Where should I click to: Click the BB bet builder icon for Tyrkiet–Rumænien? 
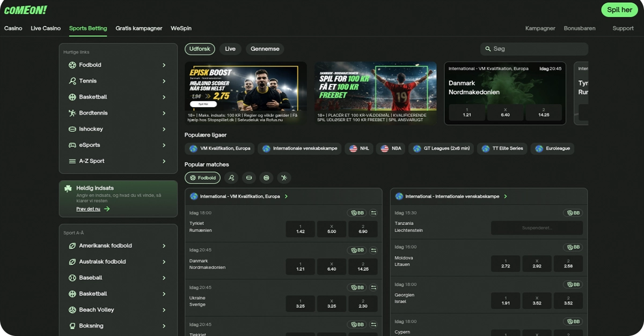point(357,213)
